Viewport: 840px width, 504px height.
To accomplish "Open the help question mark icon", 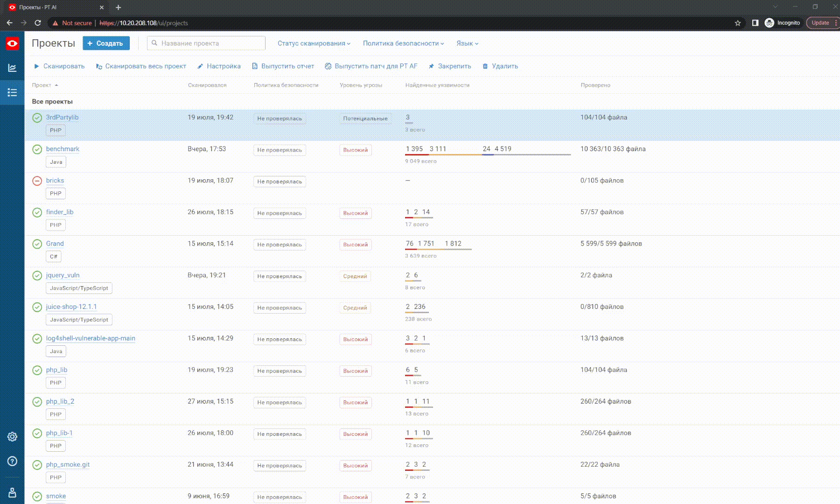I will [12, 461].
